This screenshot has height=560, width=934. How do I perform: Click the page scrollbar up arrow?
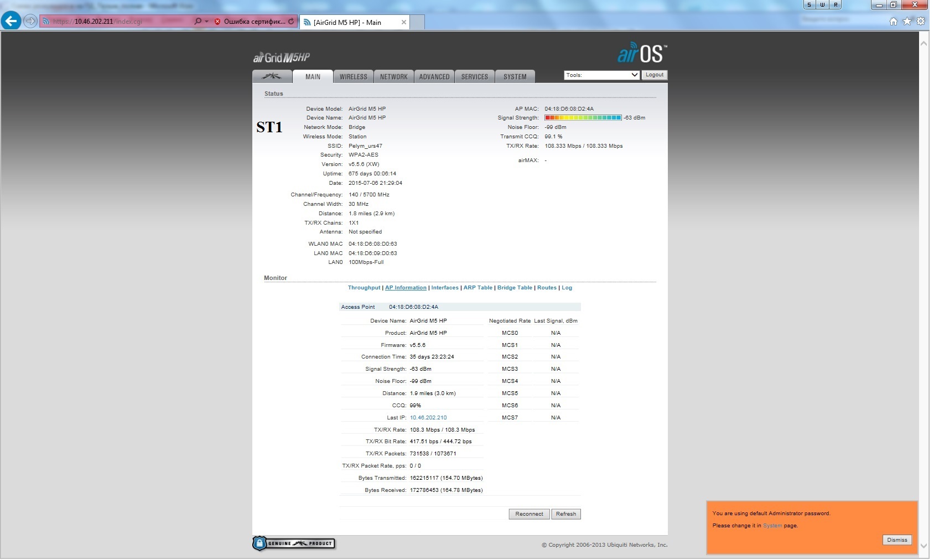tap(924, 43)
